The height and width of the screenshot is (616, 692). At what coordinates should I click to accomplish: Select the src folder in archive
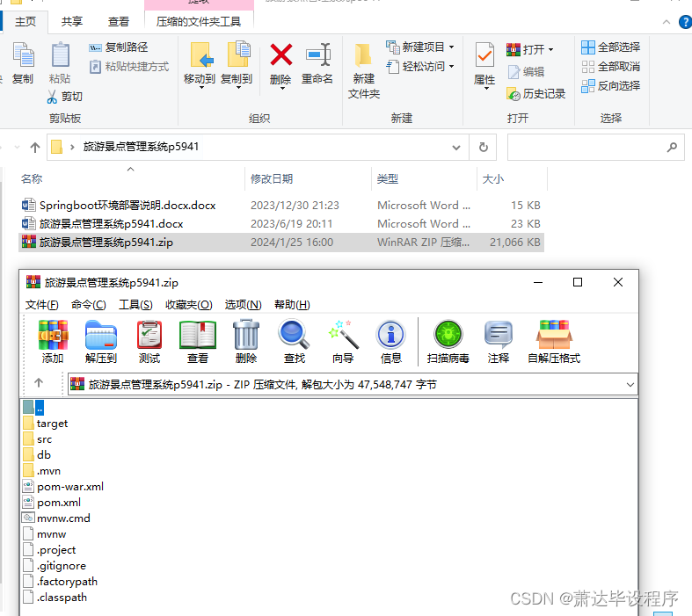pos(38,439)
